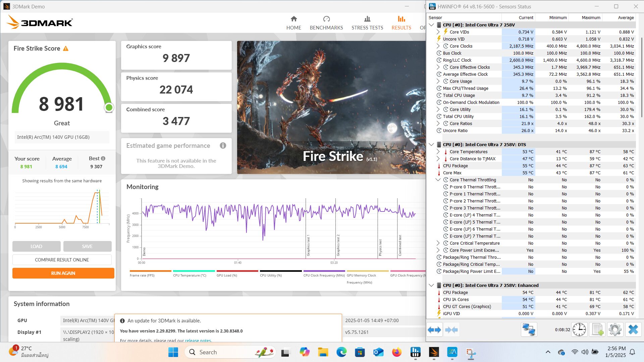Click the orange RUN AGAIN button
This screenshot has height=362, width=644.
[63, 273]
